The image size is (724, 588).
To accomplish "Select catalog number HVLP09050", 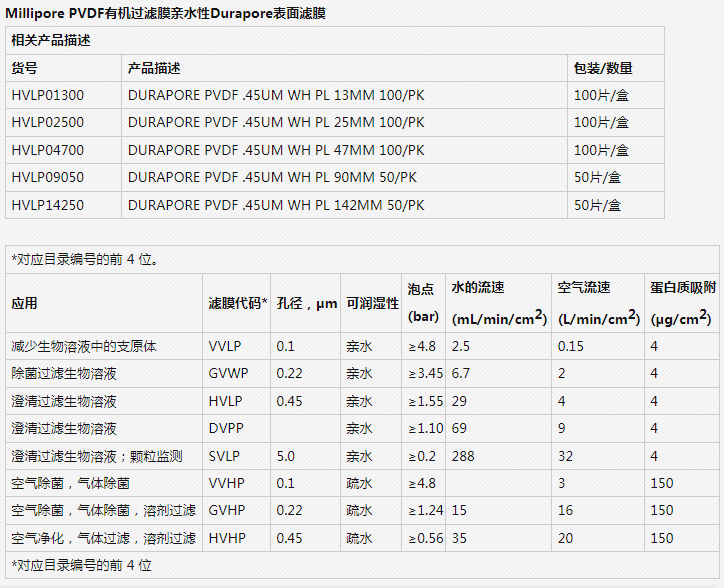I will tap(48, 177).
